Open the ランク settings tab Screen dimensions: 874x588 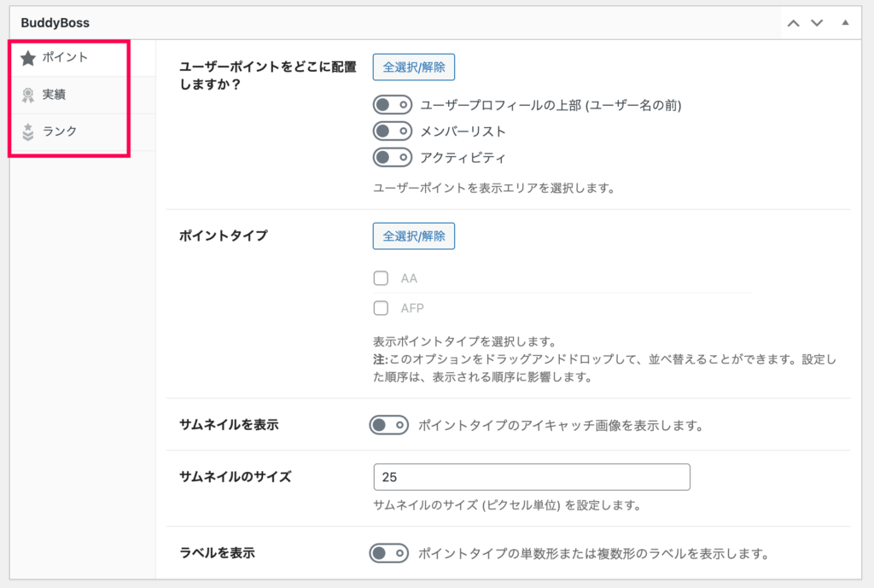(83, 132)
